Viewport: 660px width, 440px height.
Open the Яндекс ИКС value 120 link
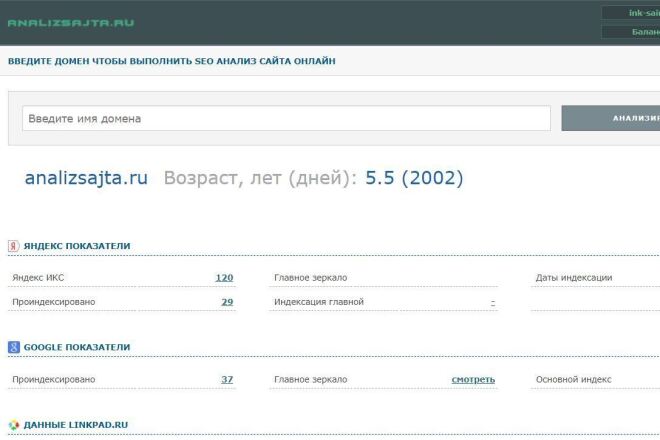pos(224,277)
